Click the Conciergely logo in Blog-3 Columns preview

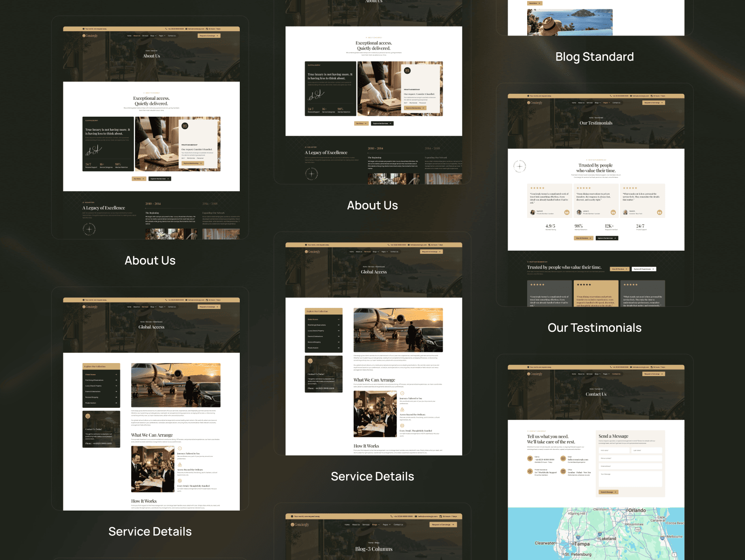(x=300, y=525)
